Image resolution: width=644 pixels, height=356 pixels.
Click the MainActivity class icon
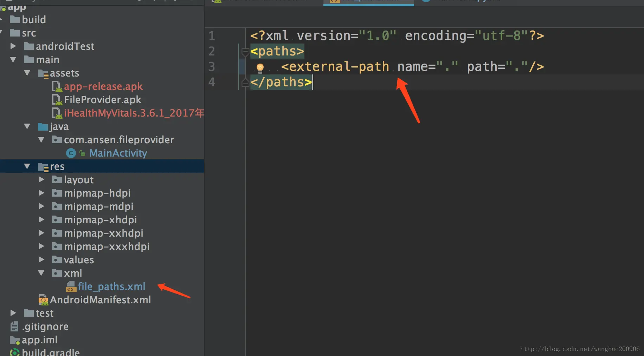coord(71,153)
